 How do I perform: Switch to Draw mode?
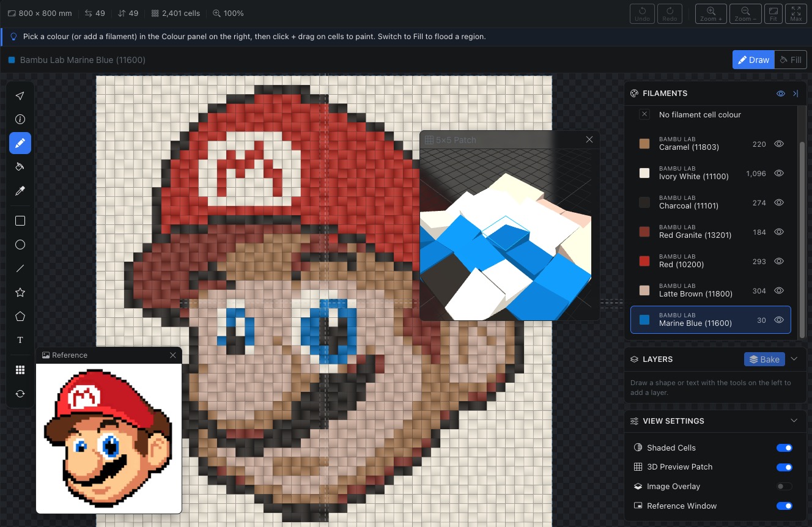[753, 60]
